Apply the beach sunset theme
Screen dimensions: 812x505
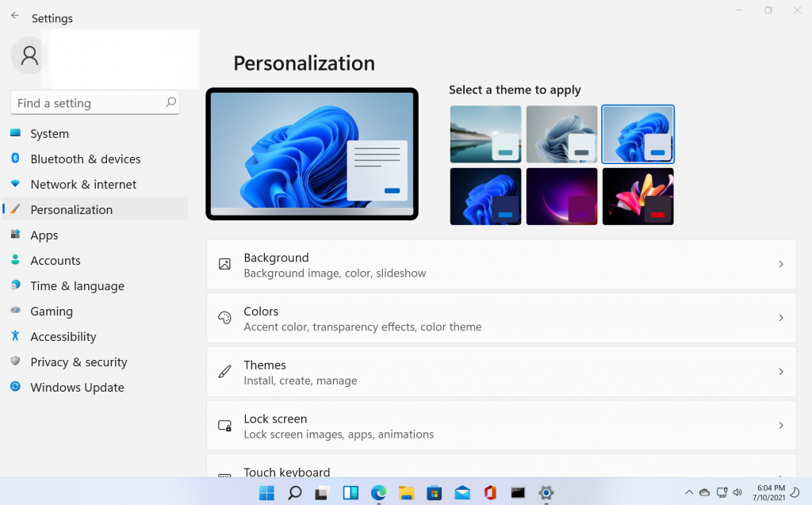(x=485, y=134)
